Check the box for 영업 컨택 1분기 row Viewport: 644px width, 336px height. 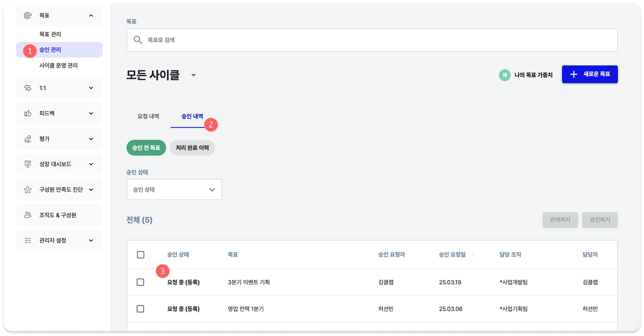tap(141, 309)
